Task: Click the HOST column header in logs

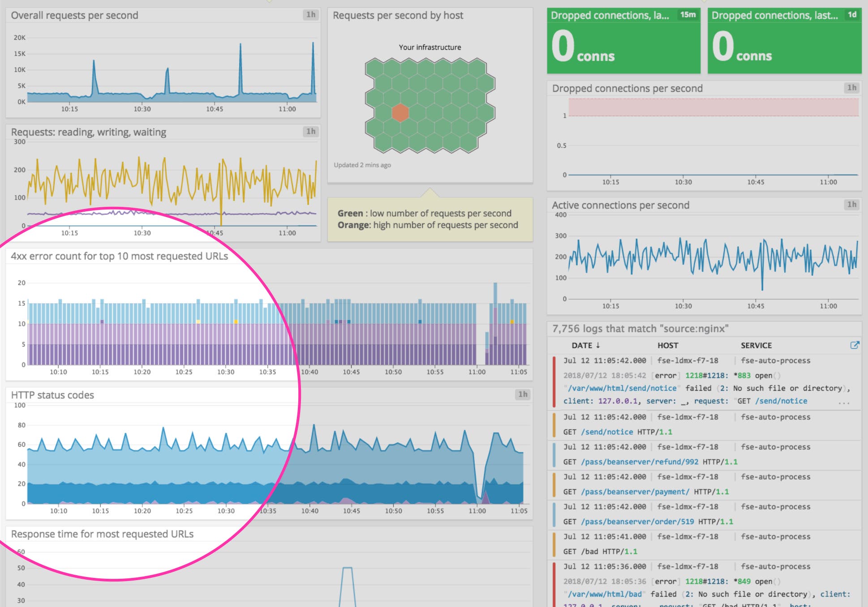Action: [x=667, y=345]
